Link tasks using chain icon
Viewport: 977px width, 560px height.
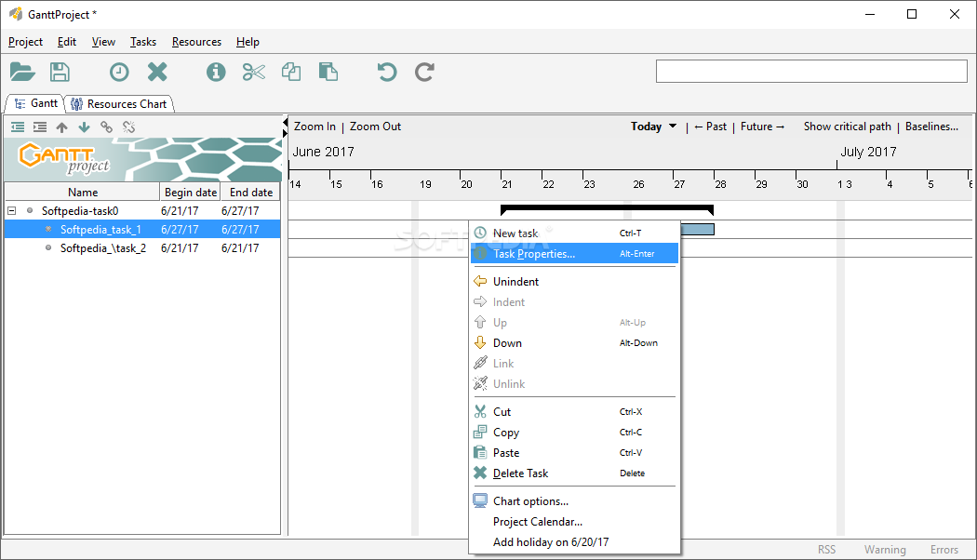pyautogui.click(x=107, y=127)
